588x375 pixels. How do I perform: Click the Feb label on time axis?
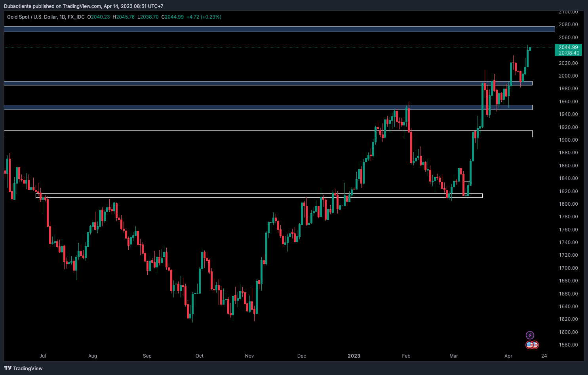(x=406, y=356)
